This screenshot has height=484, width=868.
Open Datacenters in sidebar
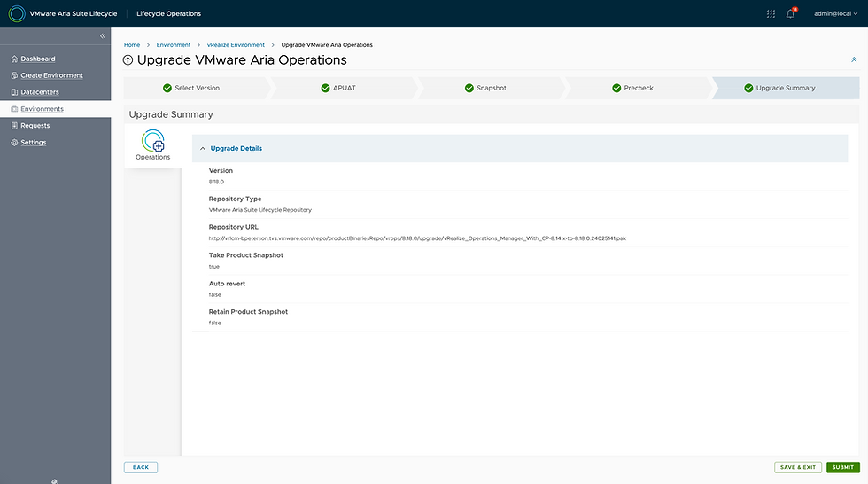tap(39, 92)
